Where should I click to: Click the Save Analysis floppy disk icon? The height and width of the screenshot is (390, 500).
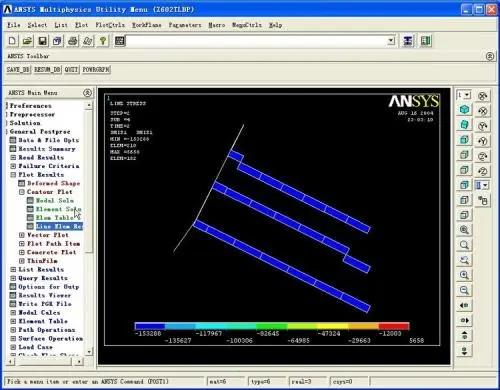point(42,41)
